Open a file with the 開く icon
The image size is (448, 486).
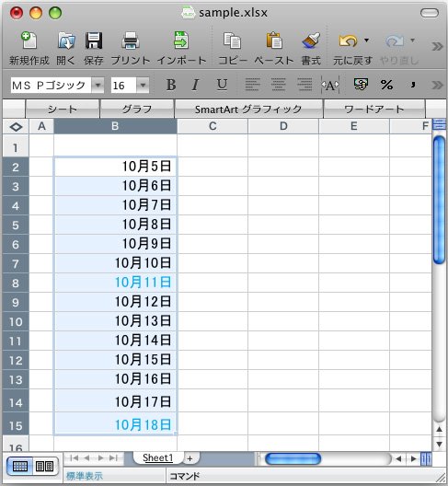(x=66, y=40)
